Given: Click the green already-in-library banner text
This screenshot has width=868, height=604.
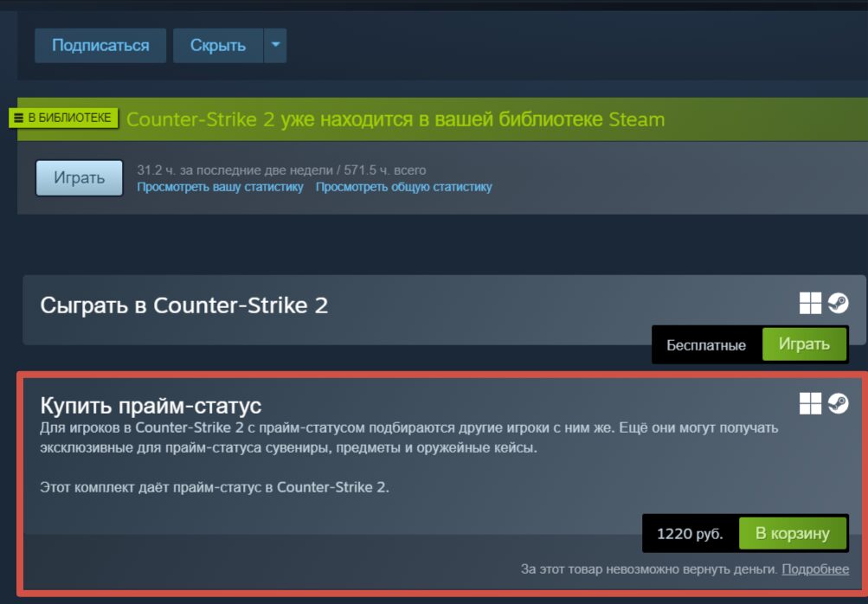Looking at the screenshot, I should [x=395, y=119].
